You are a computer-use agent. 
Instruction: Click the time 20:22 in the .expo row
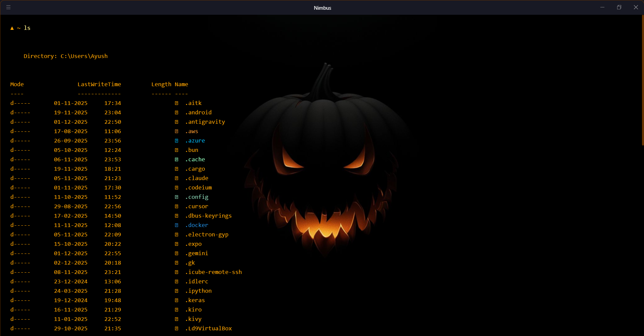[113, 244]
